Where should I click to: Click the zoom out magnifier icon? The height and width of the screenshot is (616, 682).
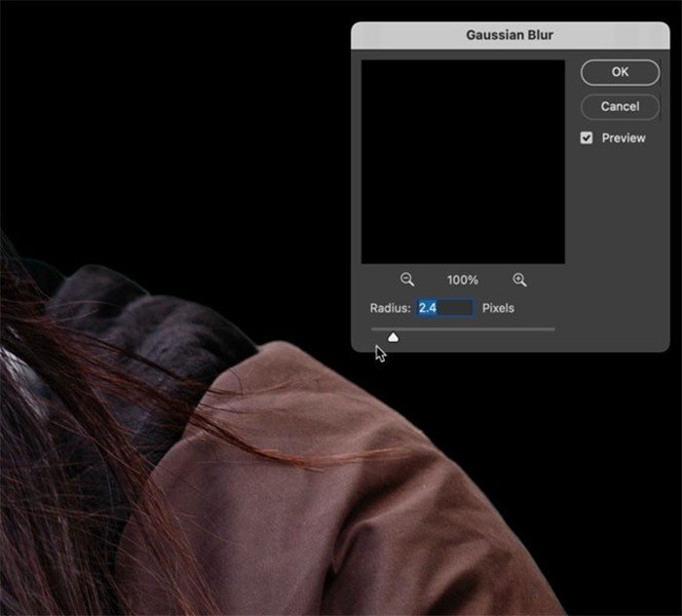(407, 280)
